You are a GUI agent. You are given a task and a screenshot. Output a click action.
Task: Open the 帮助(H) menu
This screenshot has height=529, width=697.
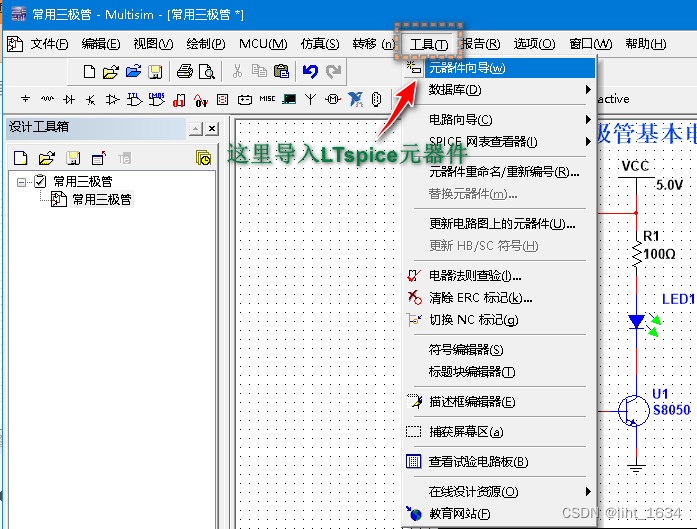coord(646,44)
